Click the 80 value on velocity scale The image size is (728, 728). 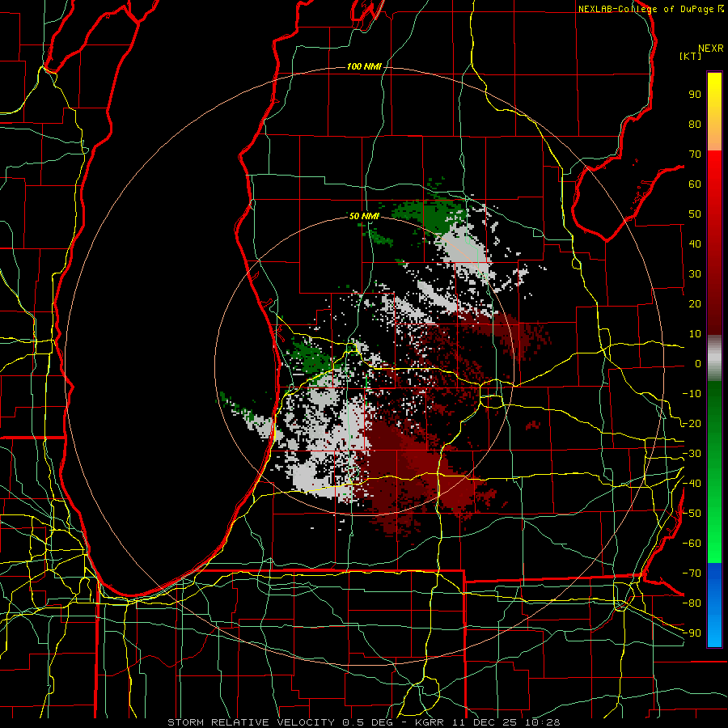tap(695, 125)
